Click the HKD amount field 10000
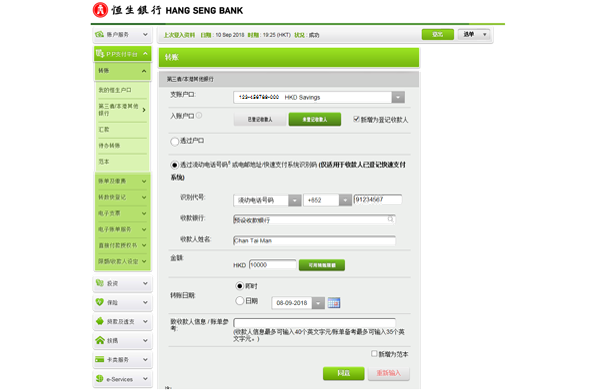Screen dimensions: 600x390 point(272,265)
